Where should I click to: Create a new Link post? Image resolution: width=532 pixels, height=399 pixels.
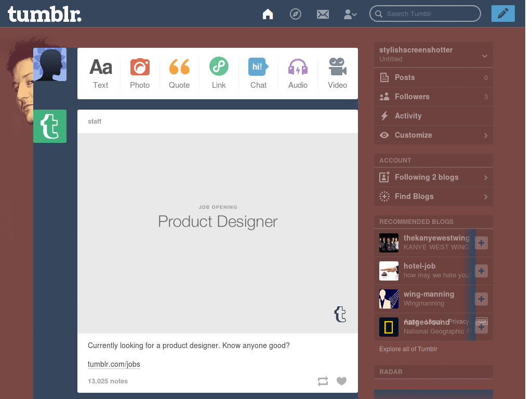click(x=219, y=73)
